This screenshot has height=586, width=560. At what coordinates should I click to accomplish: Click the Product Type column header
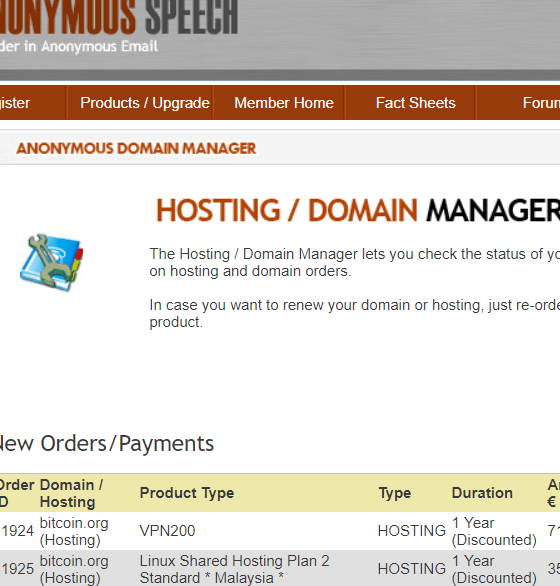pos(187,493)
